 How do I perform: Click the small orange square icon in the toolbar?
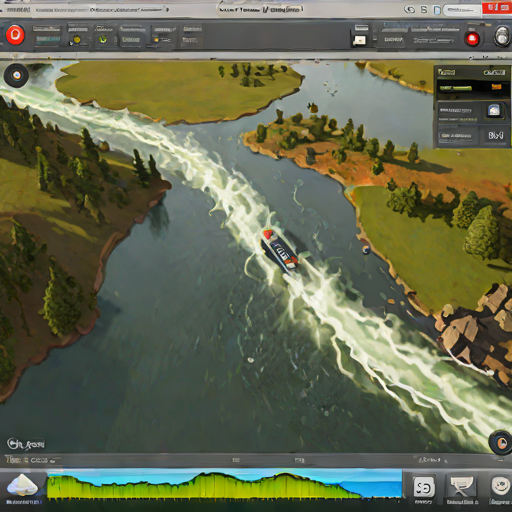click(x=156, y=40)
